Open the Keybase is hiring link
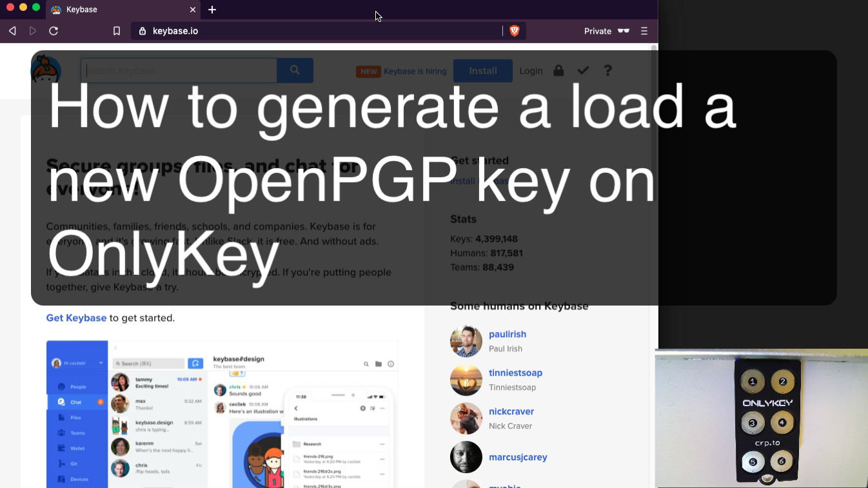Screen dimensions: 868x488 point(415,71)
